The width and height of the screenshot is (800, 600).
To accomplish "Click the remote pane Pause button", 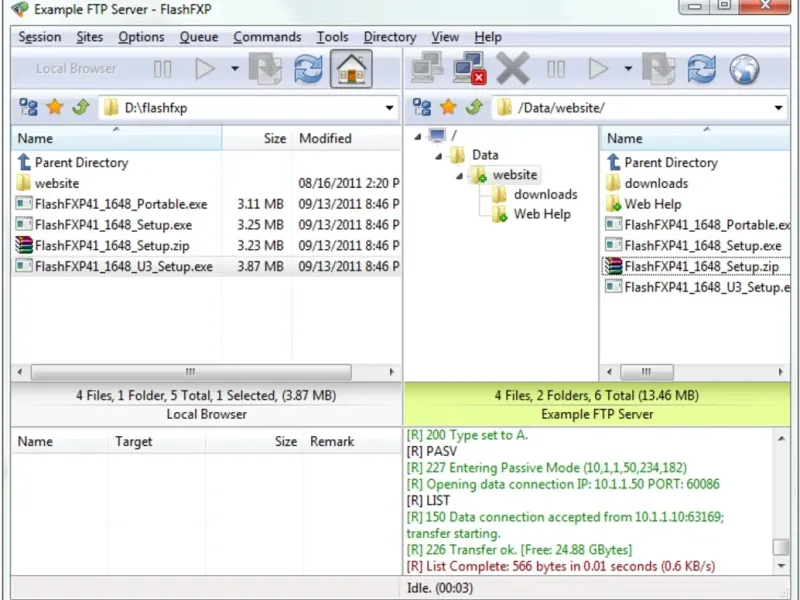I will (556, 69).
